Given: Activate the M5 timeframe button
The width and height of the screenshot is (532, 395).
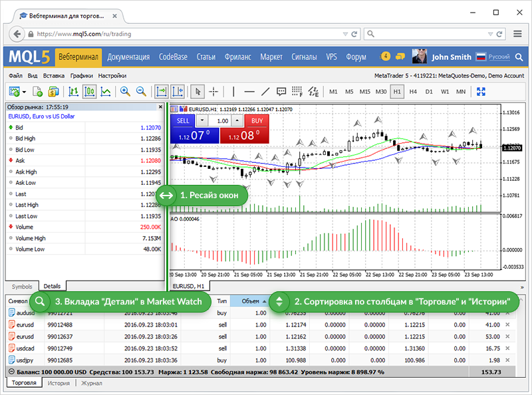Looking at the screenshot, I should coord(349,92).
